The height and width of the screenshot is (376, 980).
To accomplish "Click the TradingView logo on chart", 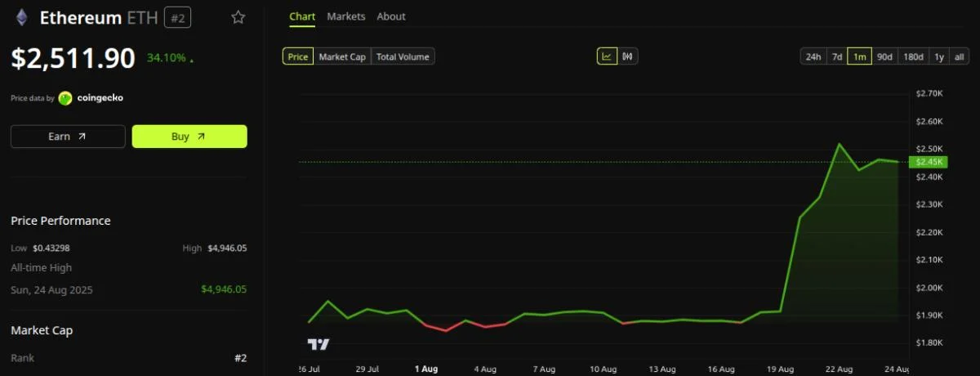I will 318,344.
